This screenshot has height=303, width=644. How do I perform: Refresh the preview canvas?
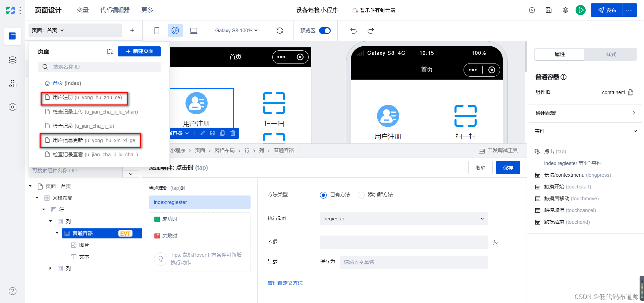click(280, 31)
